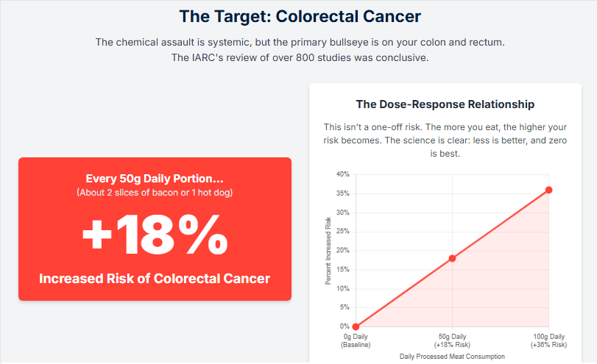
Task: Click the 20% y-axis tick label
Action: [x=342, y=250]
